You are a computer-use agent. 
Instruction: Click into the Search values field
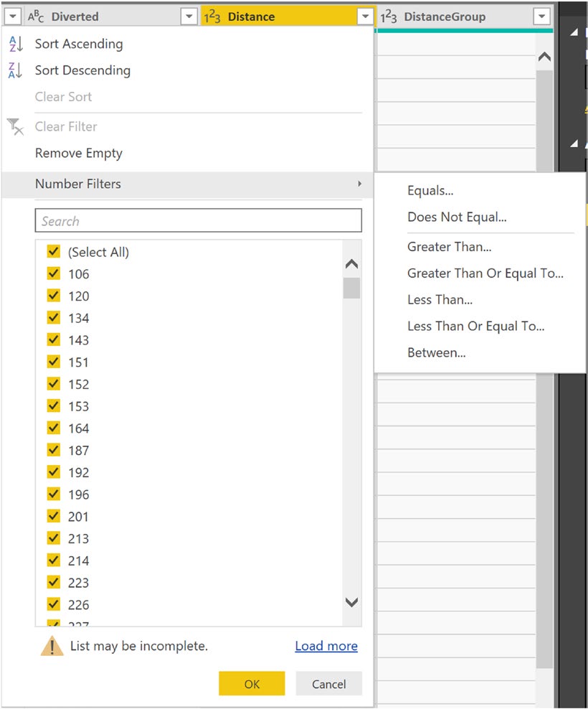coord(199,220)
